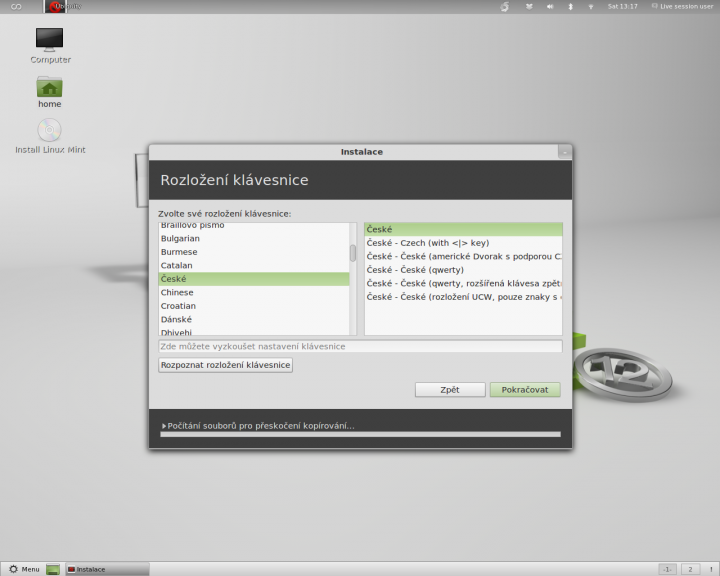Select Catalan in the language list

point(253,265)
